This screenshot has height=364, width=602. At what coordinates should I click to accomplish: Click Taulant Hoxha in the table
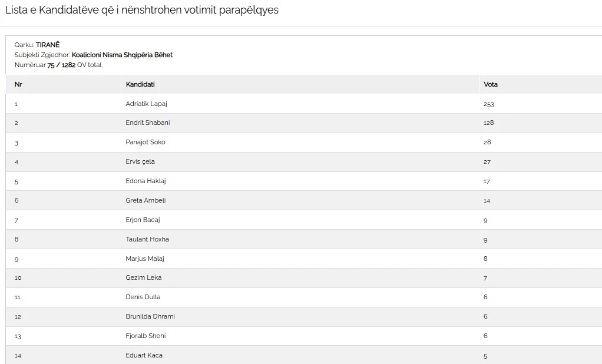point(147,239)
